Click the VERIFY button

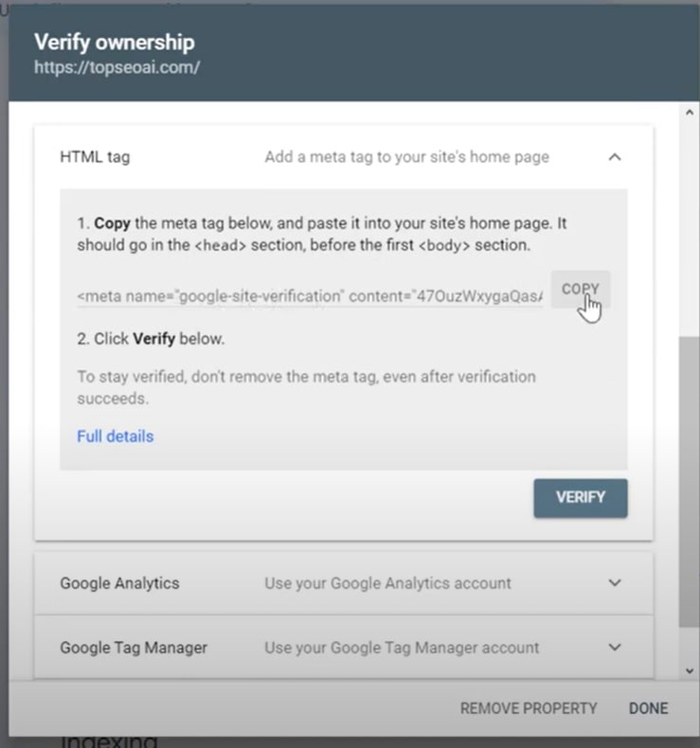pyautogui.click(x=581, y=498)
